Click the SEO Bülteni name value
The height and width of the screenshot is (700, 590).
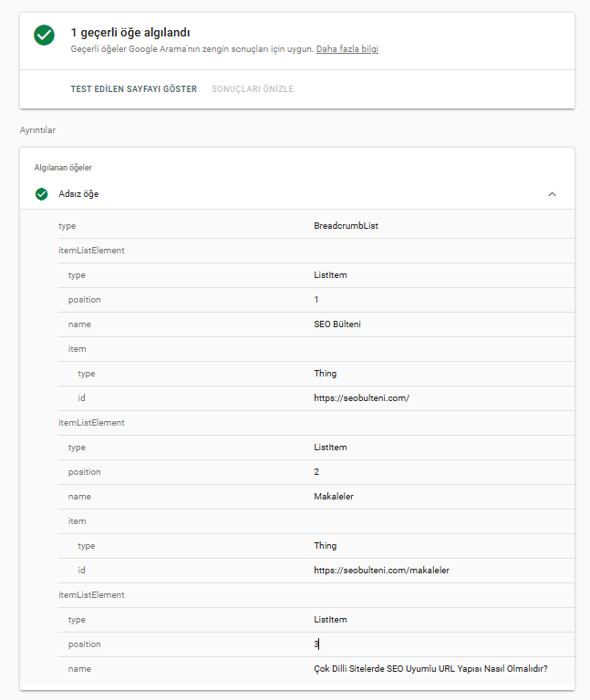click(337, 324)
